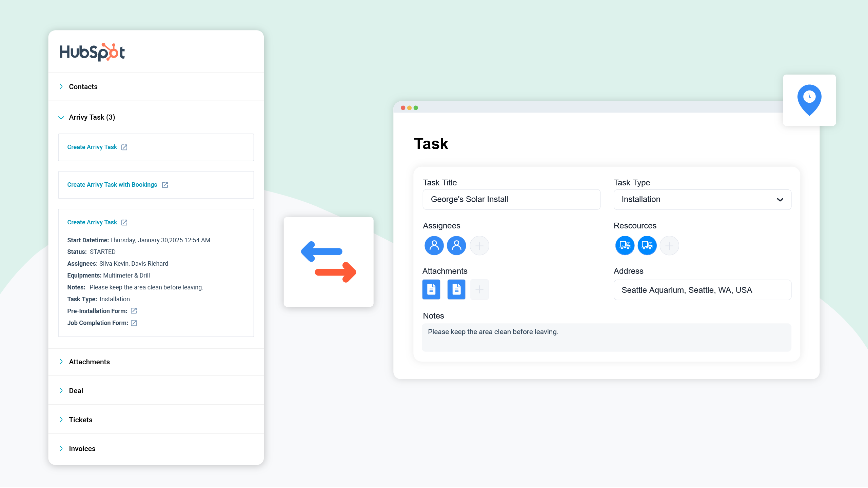Open the Job Completion Form link icon
Viewport: 868px width, 488px height.
pyautogui.click(x=134, y=323)
